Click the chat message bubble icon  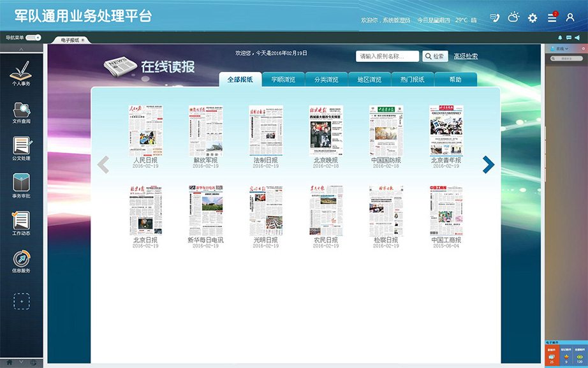569,38
